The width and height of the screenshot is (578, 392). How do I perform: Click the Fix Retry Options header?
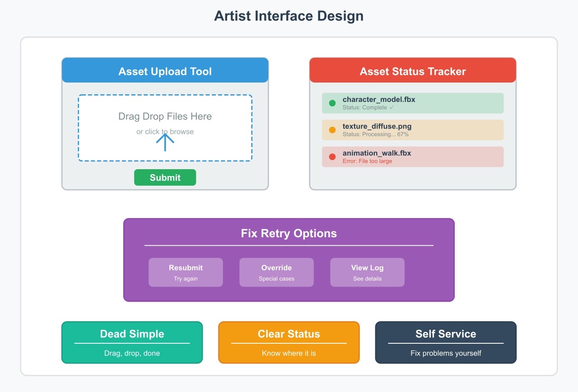point(289,234)
